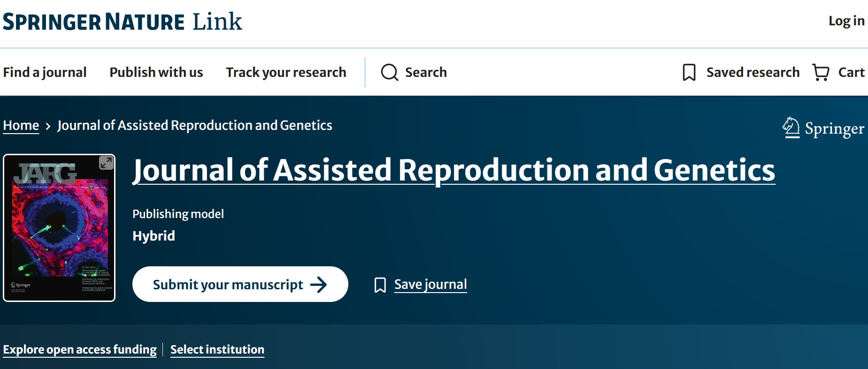Screen dimensions: 868x369
Task: Click the Springer Nature Link logo
Action: (123, 22)
